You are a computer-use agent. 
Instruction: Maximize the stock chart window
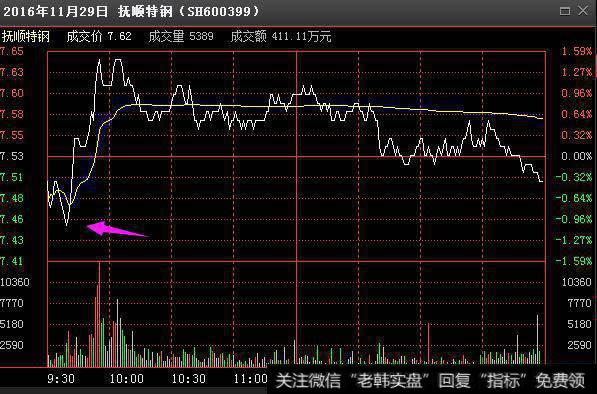[565, 11]
